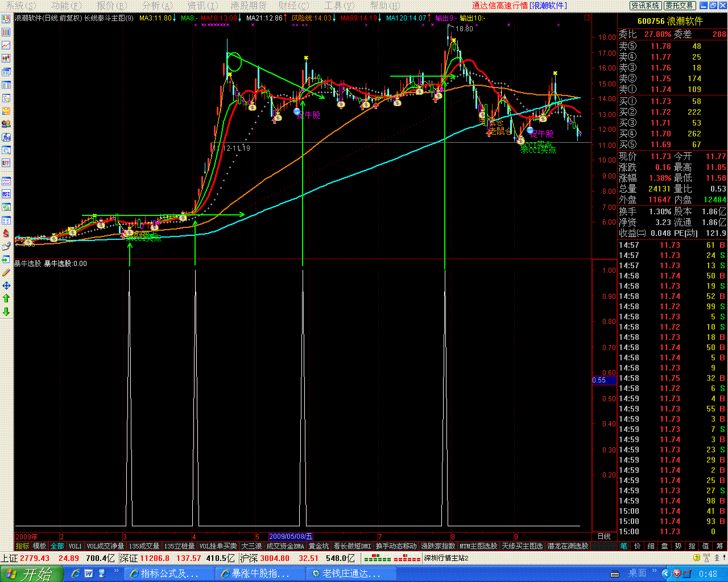
Task: Open the 分析(A) menu
Action: click(x=157, y=5)
